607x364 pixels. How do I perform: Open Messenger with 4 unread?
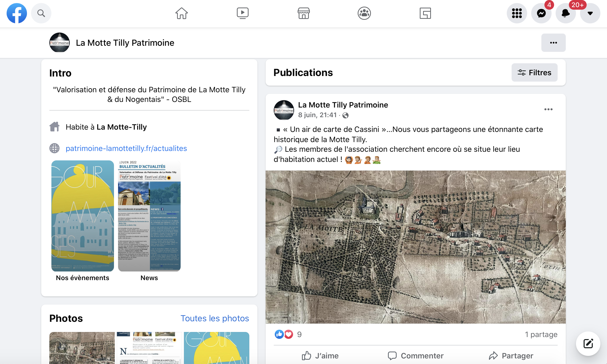point(541,13)
